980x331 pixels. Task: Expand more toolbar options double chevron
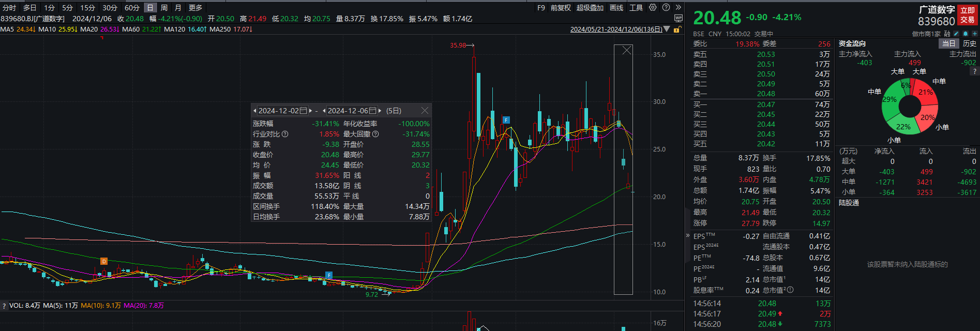tap(678, 8)
